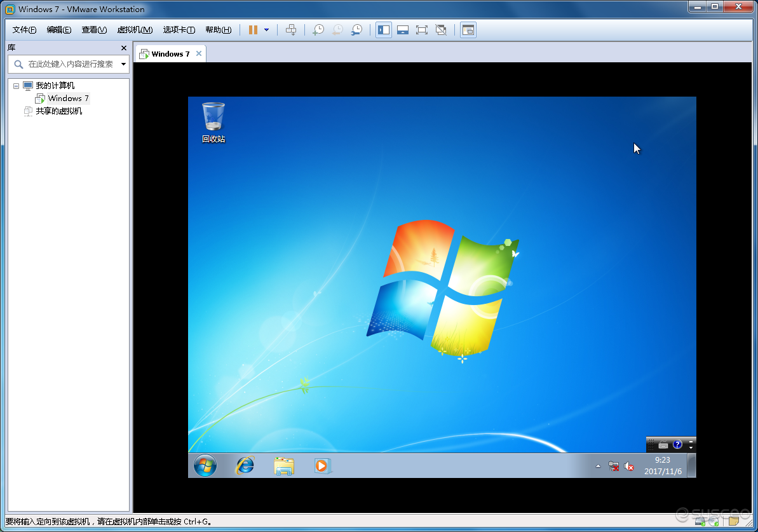Open the 虚拟机(M) menu
The image size is (758, 532).
click(x=135, y=30)
